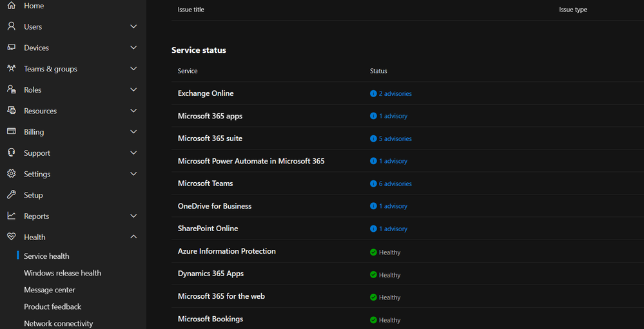Select the OneDrive for Business service name

[215, 206]
